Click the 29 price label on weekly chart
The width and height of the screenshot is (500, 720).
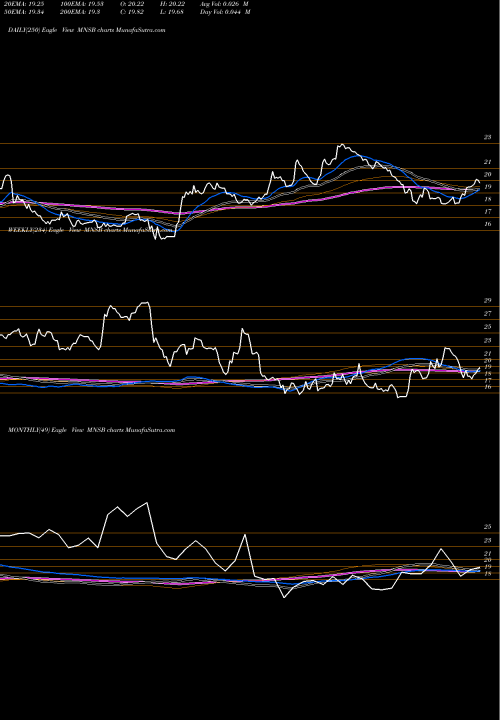488,300
